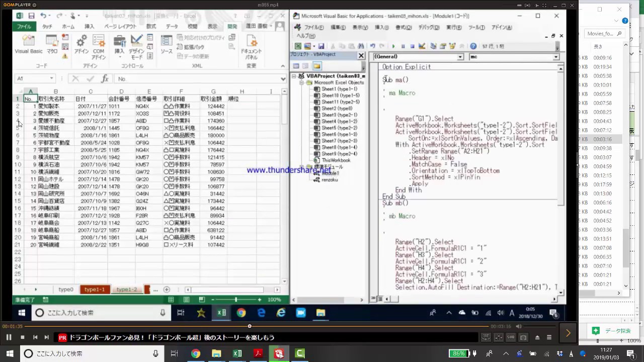Switch to the type1-2 sheet tab
This screenshot has height=362, width=644.
[x=126, y=290]
